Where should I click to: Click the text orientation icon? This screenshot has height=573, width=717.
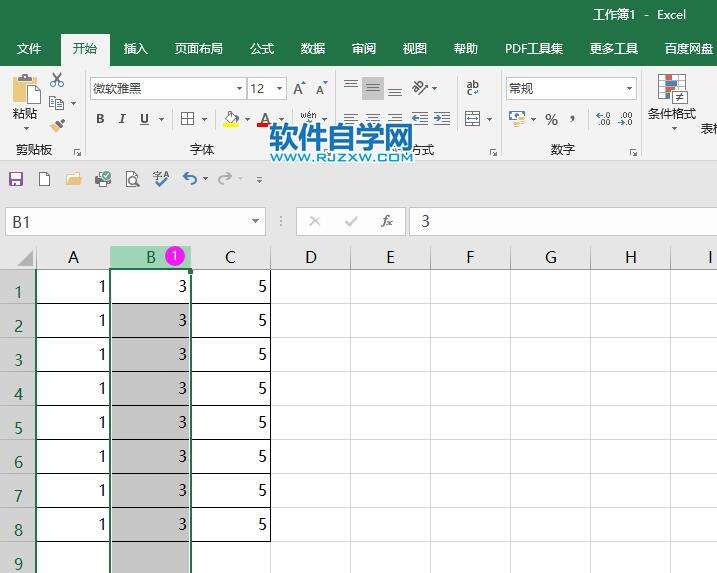(x=419, y=87)
